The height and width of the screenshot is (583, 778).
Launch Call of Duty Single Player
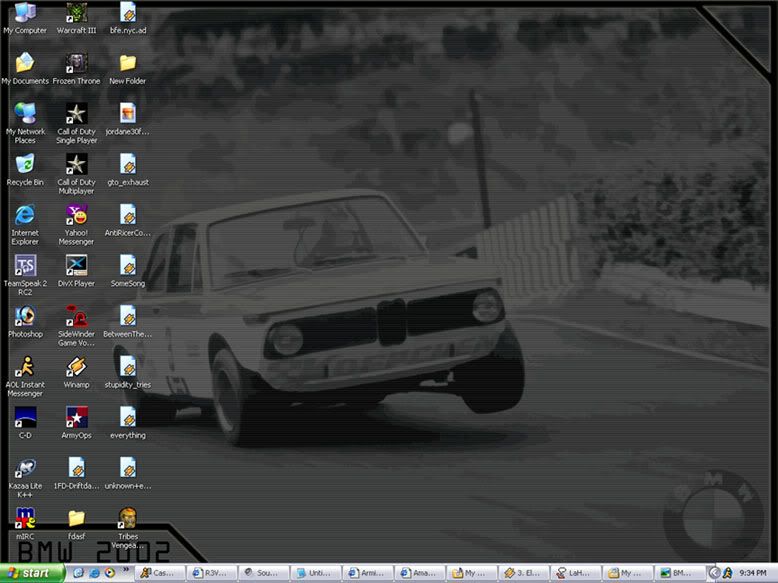(x=76, y=113)
